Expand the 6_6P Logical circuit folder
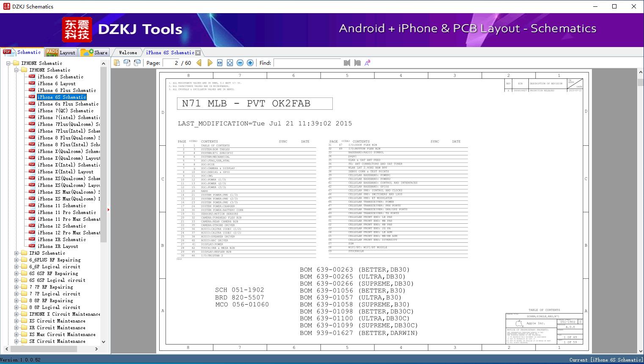The image size is (644, 364). (x=17, y=267)
